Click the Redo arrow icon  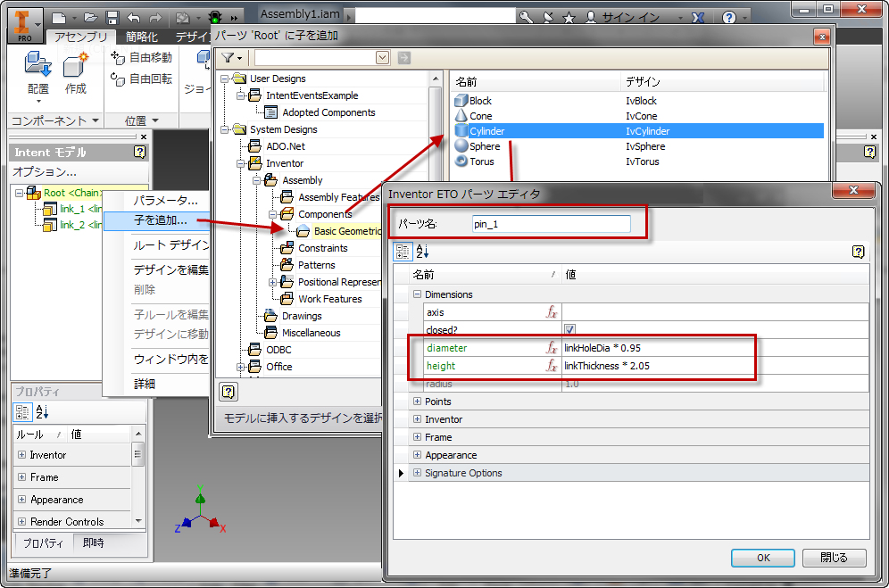click(x=155, y=18)
